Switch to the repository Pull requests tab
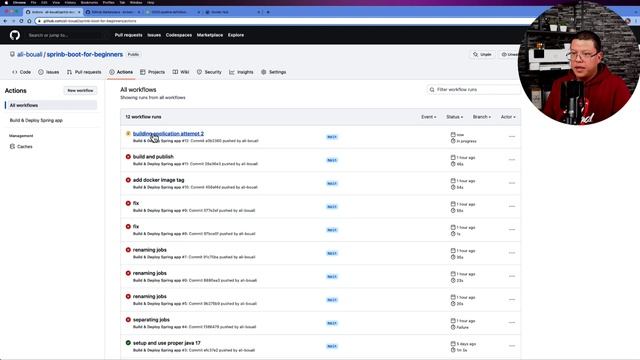 click(x=84, y=72)
